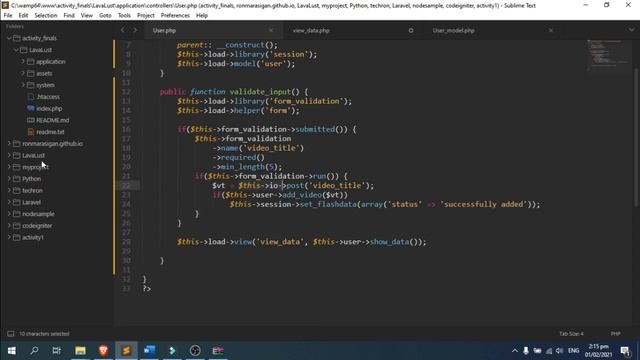Image resolution: width=640 pixels, height=360 pixels.
Task: Click line number 22 in gutter
Action: [126, 185]
